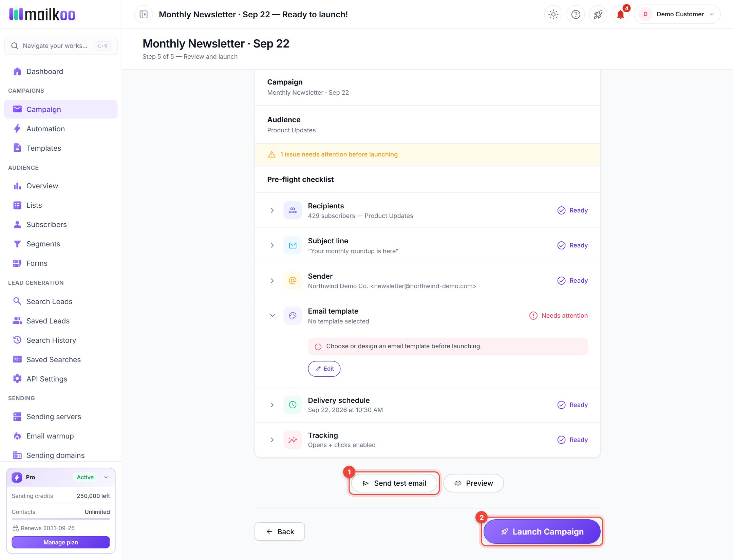Viewport: 733px width, 560px height.
Task: Click the Launch Campaign button
Action: coord(542,531)
